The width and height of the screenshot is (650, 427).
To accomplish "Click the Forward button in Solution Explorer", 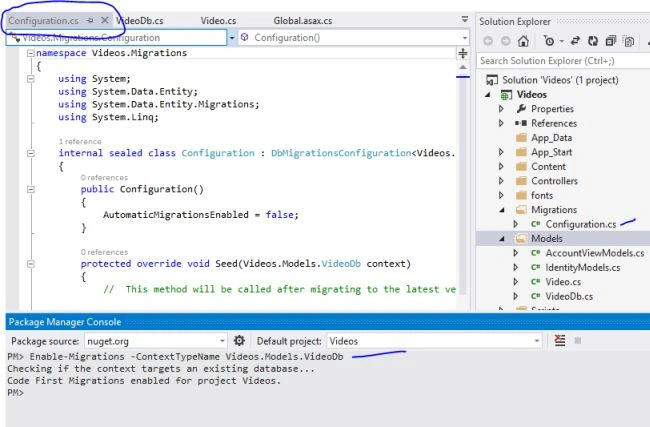I will pos(505,41).
